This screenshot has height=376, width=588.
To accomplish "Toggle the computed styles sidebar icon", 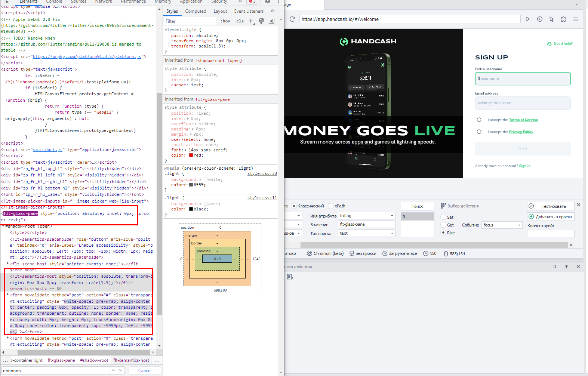I will point(272,21).
